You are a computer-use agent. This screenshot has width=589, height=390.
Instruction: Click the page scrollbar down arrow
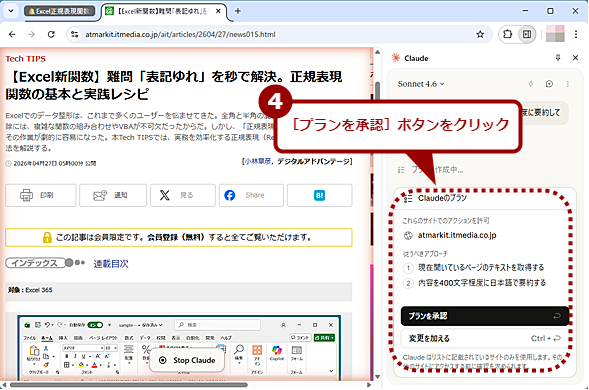377,377
